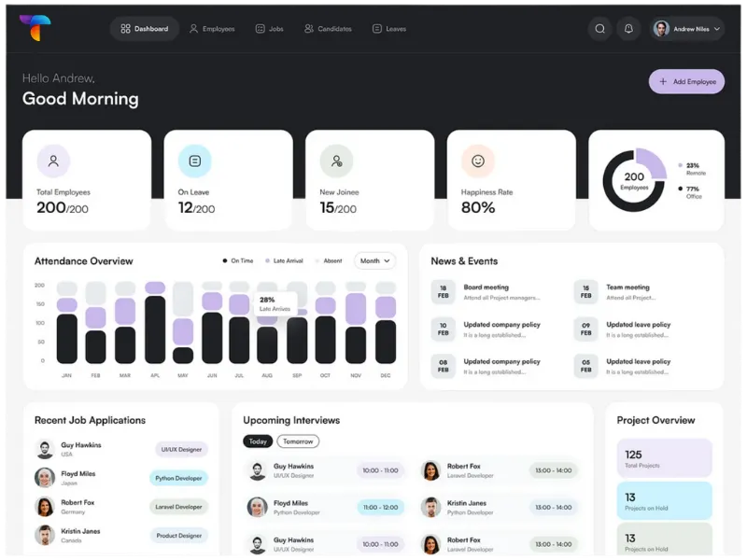Click the search icon in top bar
747x560 pixels.
(599, 29)
